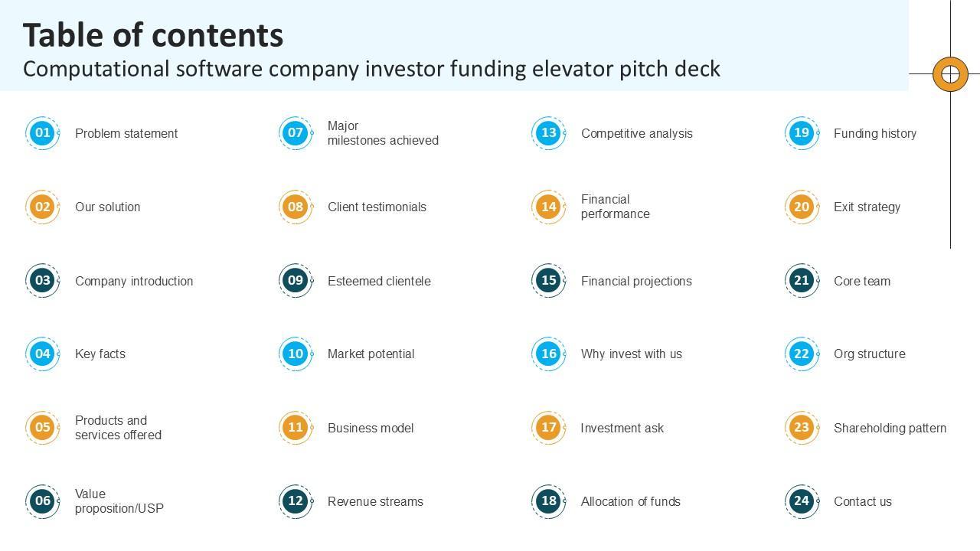Click the Table of contents heading

coord(153,35)
